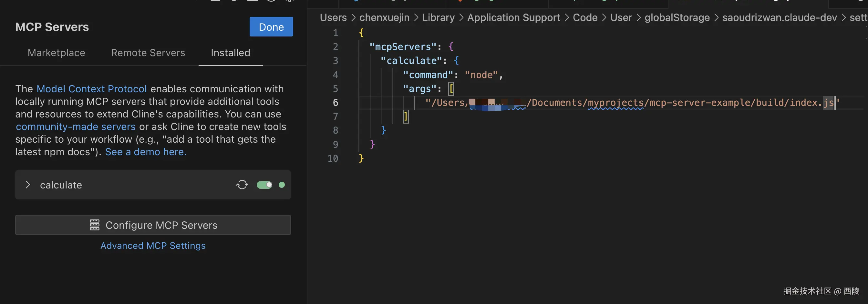
Task: Follow the community-made servers link
Action: tap(76, 127)
